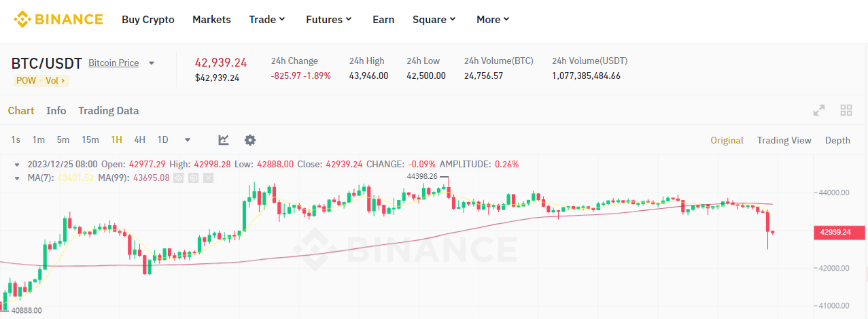Image resolution: width=868 pixels, height=319 pixels.
Task: Click the 24h Volume(USDT) value
Action: [x=586, y=75]
